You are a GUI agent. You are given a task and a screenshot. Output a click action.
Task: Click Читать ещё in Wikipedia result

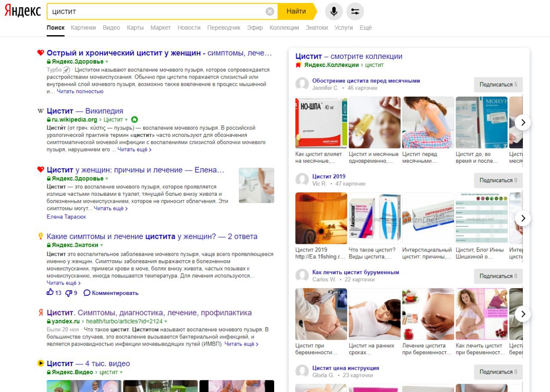coord(134,149)
